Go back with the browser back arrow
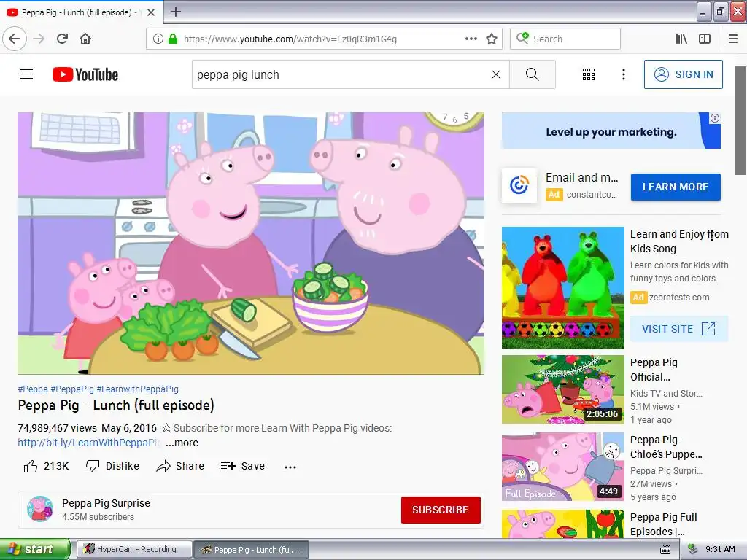Viewport: 747px width, 560px height. (15, 39)
